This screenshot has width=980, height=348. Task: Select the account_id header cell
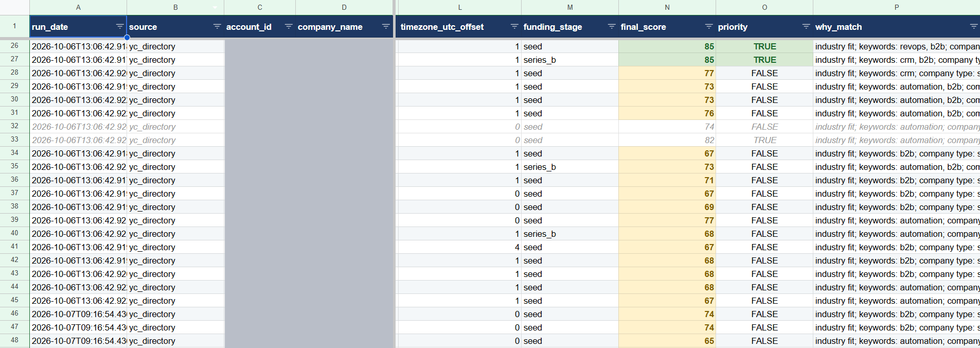point(260,27)
